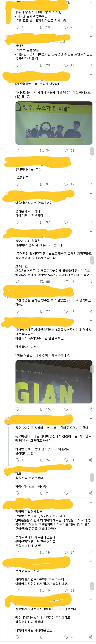Click the retweet icon showing 2
Image resolution: width=96 pixels, height=644 pixels.
coord(42,493)
